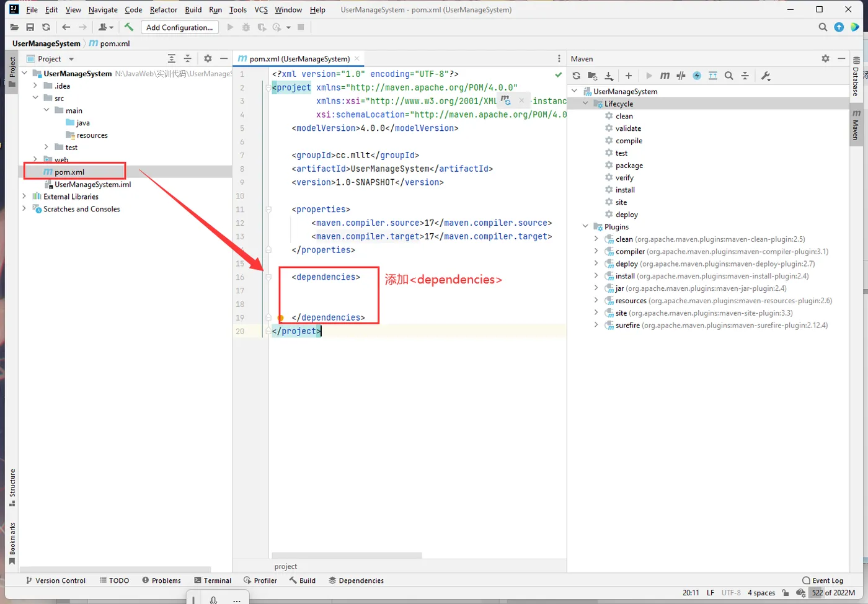Image resolution: width=868 pixels, height=604 pixels.
Task: Open the Structure side tab
Action: tap(12, 488)
